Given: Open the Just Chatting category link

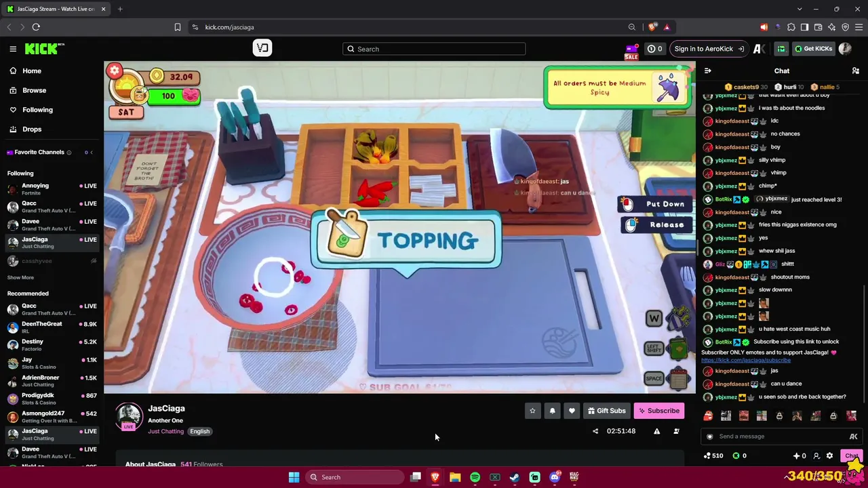Looking at the screenshot, I should [165, 431].
